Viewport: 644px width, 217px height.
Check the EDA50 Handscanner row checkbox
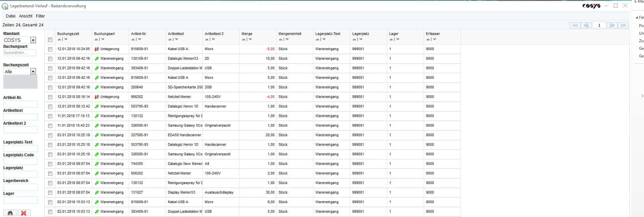(x=50, y=135)
